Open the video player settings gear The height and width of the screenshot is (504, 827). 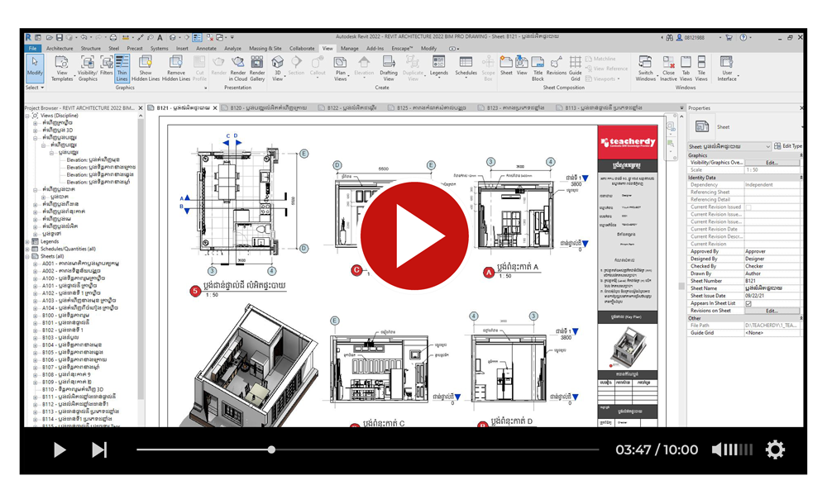(776, 449)
